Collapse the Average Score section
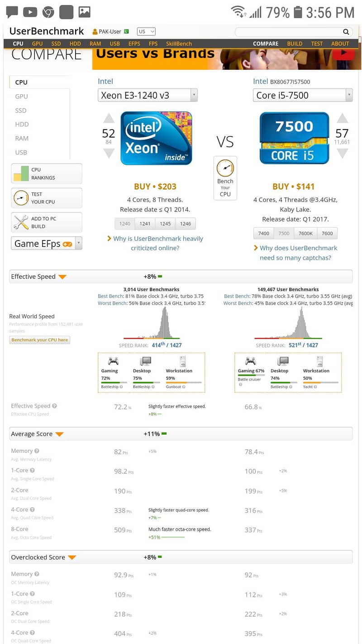Screen dimensions: 362x644 click(x=59, y=434)
